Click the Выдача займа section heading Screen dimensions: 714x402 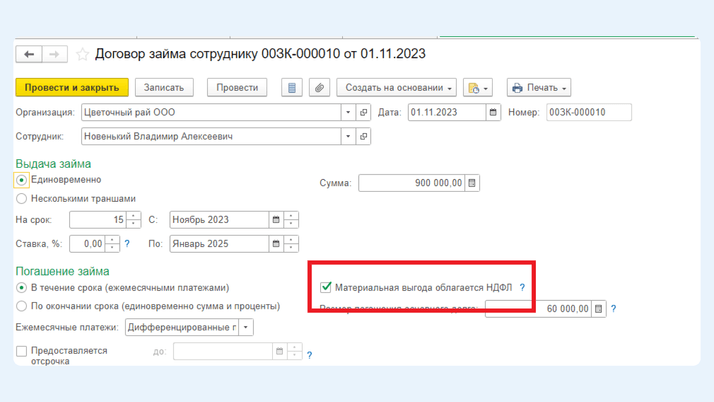point(53,164)
